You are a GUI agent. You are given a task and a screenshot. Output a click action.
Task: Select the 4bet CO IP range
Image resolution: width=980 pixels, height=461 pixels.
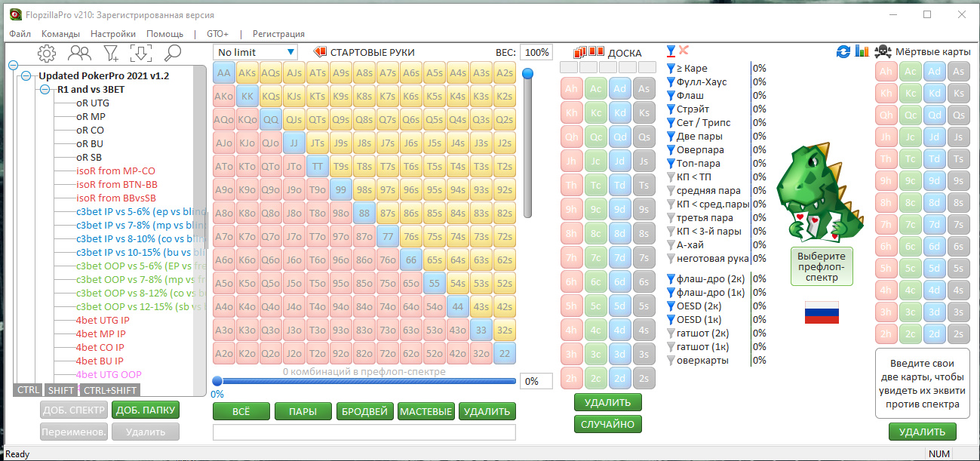[100, 347]
